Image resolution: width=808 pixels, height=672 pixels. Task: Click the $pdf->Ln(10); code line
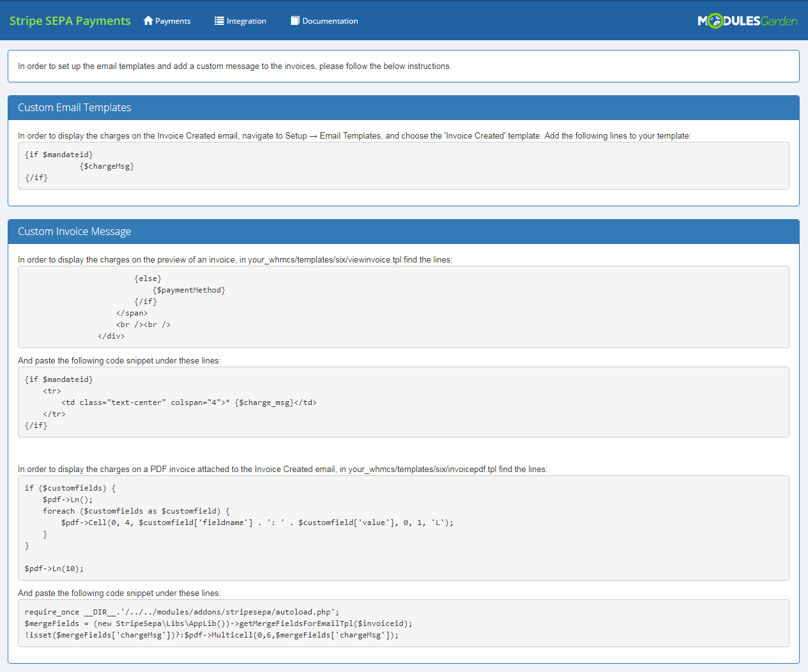pyautogui.click(x=54, y=569)
